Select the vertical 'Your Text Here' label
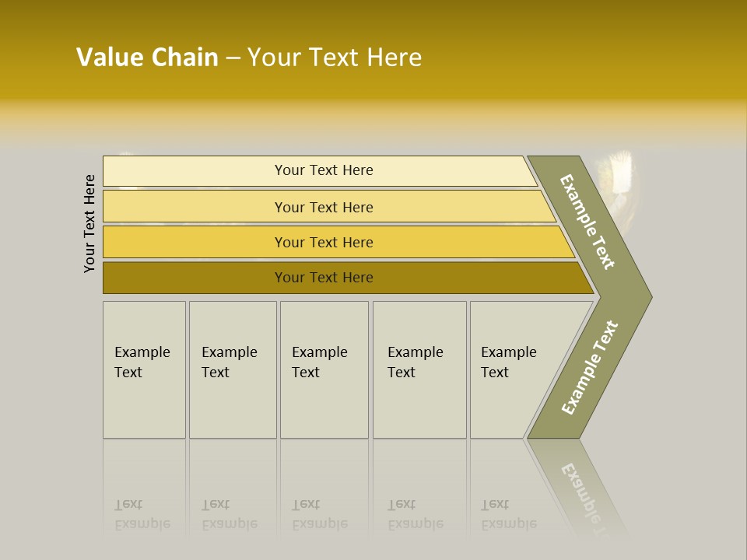 coord(90,223)
